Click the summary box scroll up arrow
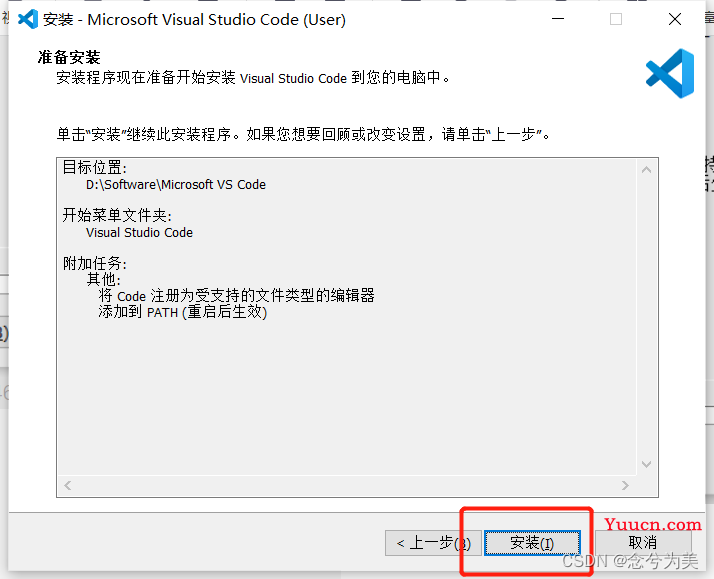Image resolution: width=714 pixels, height=579 pixels. (x=646, y=170)
